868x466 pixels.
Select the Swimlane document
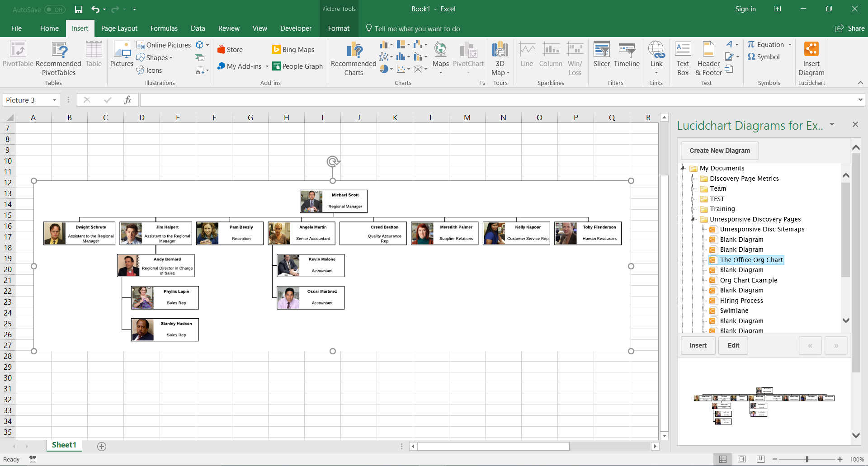(734, 311)
